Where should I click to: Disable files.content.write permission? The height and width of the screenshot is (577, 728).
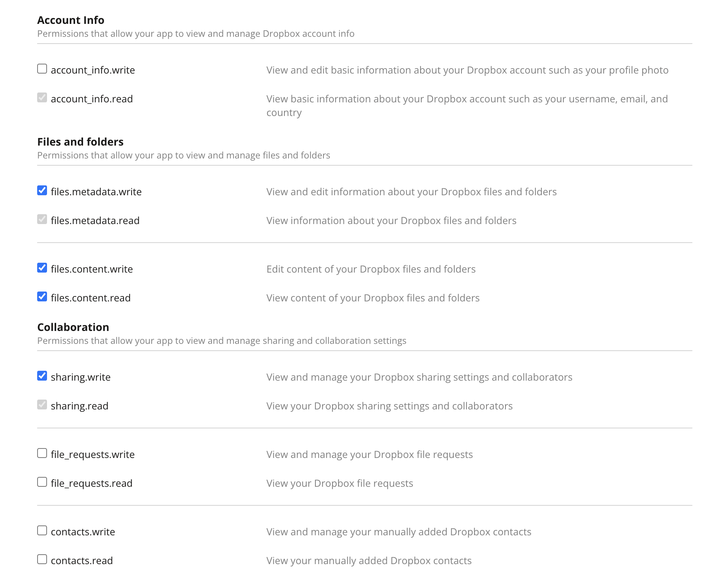[42, 268]
